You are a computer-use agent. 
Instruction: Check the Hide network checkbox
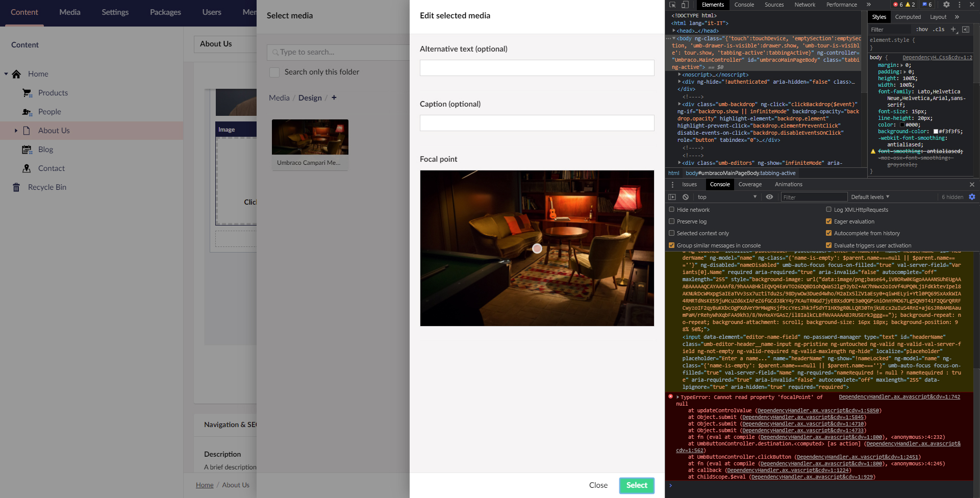672,210
